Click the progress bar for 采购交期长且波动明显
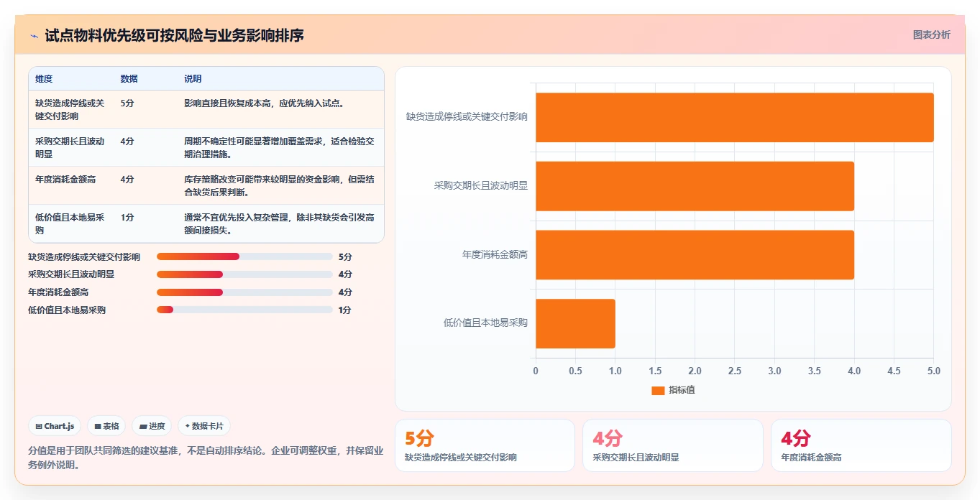The height and width of the screenshot is (500, 980). [244, 274]
